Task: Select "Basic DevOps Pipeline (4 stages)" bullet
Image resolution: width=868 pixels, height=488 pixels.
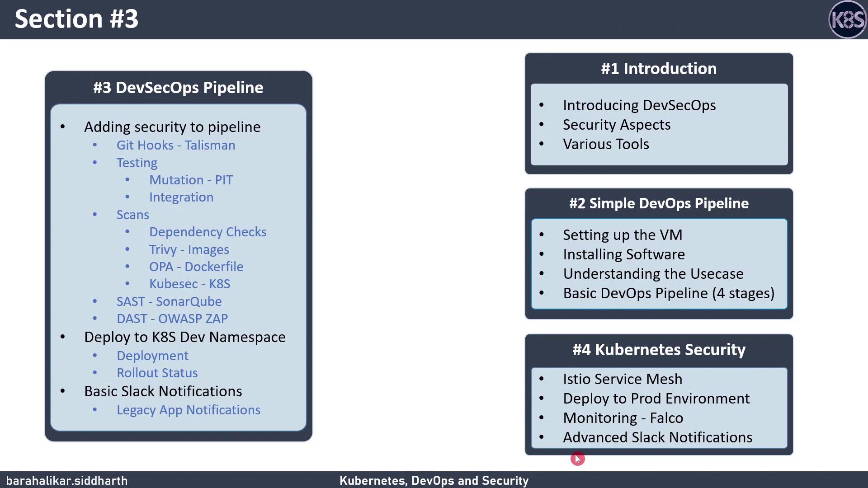Action: click(x=668, y=293)
